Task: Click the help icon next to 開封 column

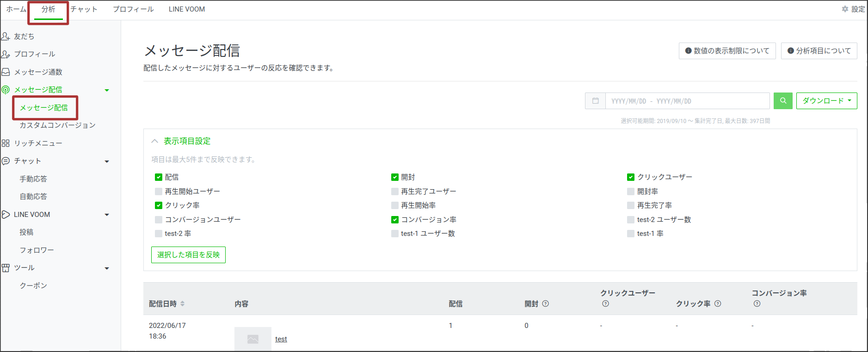Action: 545,304
